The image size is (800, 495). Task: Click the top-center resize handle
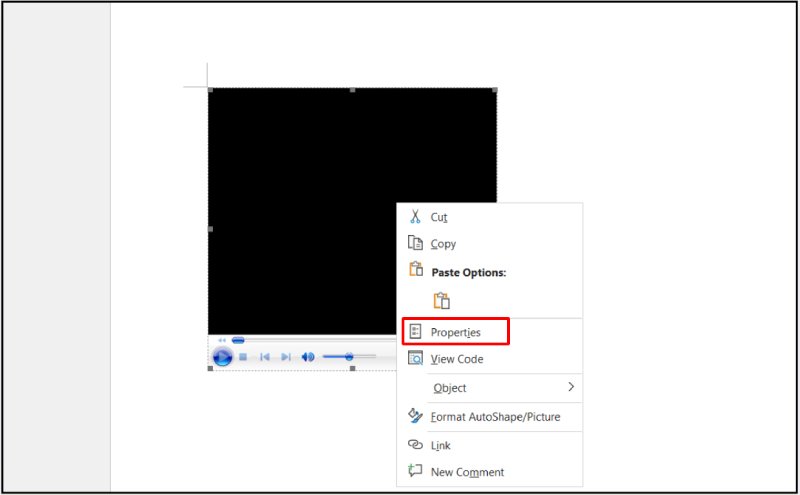[x=352, y=90]
